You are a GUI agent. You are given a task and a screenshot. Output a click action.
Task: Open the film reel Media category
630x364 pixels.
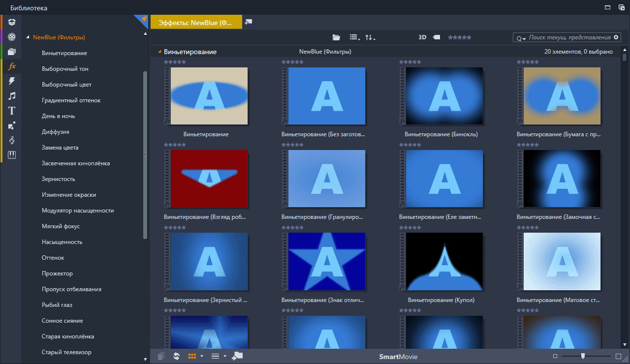pos(12,37)
